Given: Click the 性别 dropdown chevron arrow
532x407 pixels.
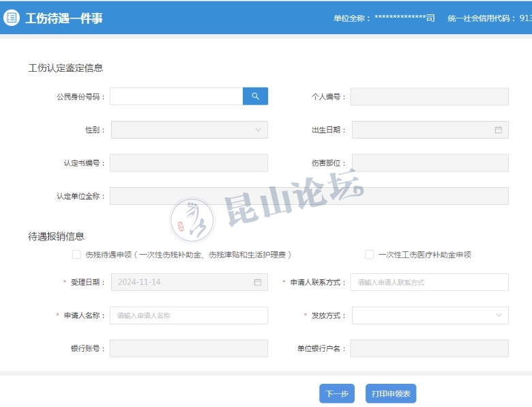Looking at the screenshot, I should click(x=258, y=130).
